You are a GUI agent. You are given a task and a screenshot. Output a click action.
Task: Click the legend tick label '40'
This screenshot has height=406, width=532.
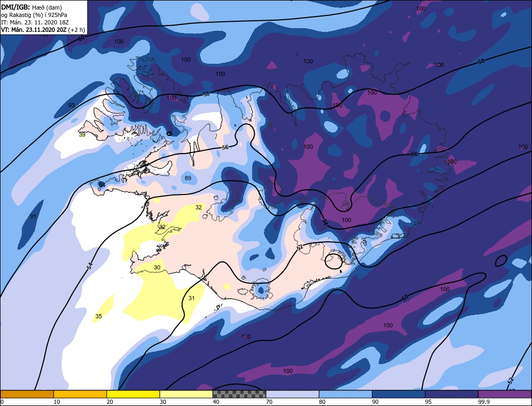tap(216, 402)
